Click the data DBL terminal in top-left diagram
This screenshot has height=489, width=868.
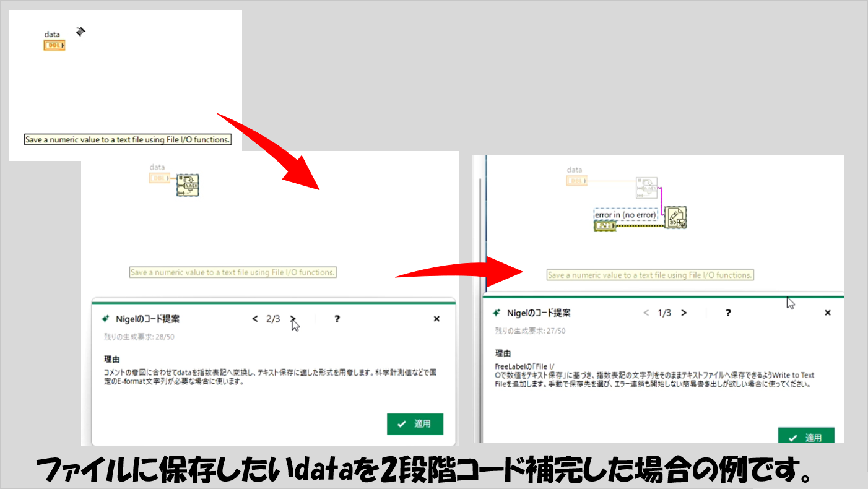click(54, 45)
